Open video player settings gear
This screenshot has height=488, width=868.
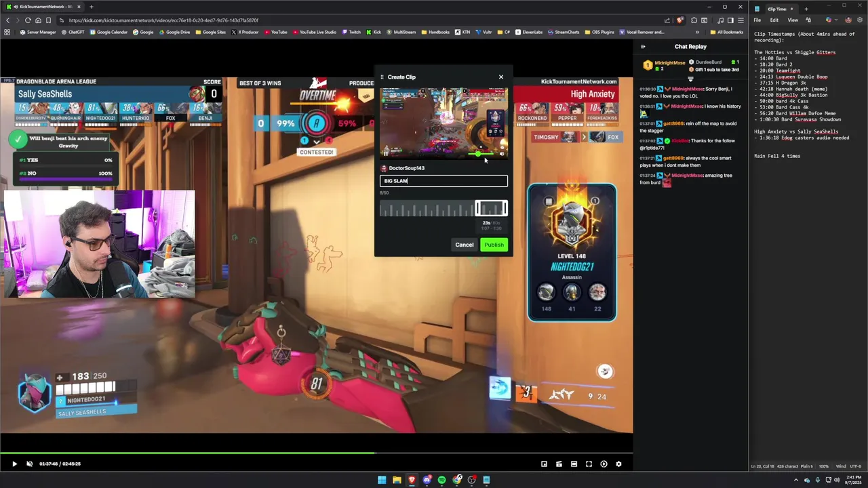[618, 464]
